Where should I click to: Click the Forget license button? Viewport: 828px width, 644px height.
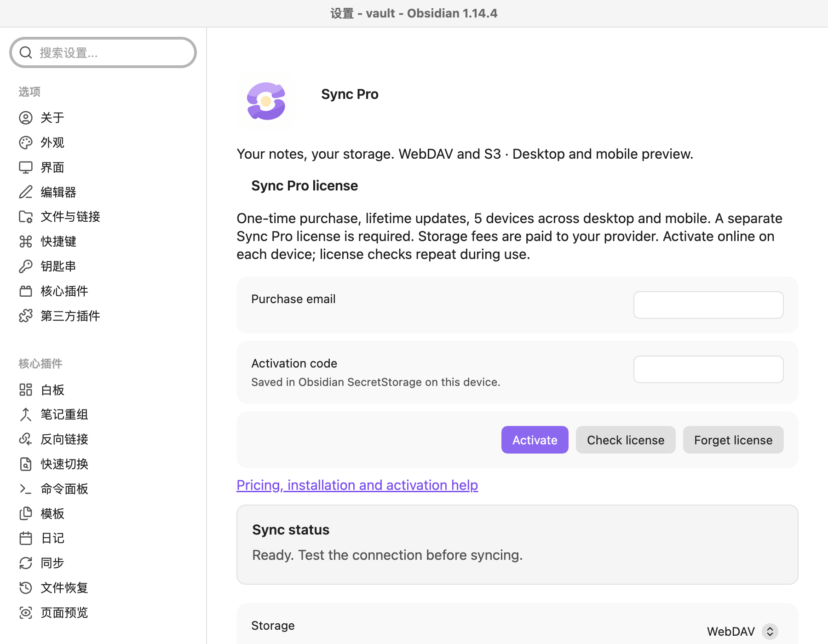pyautogui.click(x=733, y=440)
